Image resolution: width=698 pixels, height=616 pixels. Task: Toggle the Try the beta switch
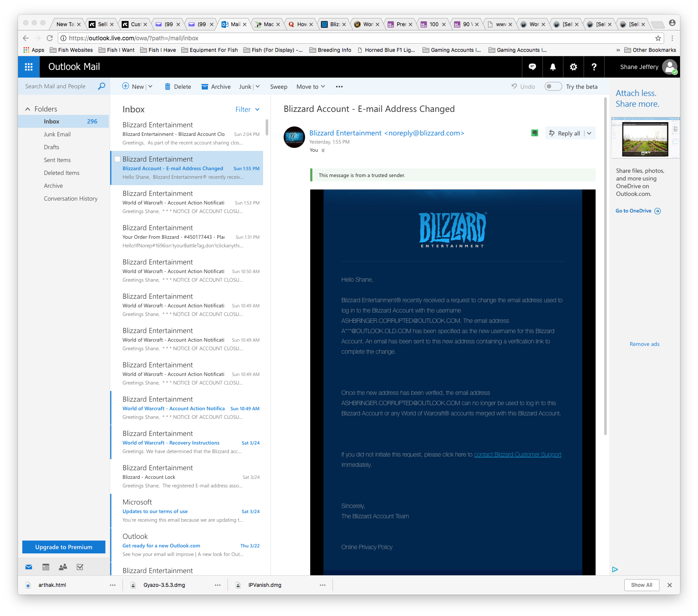(x=553, y=86)
